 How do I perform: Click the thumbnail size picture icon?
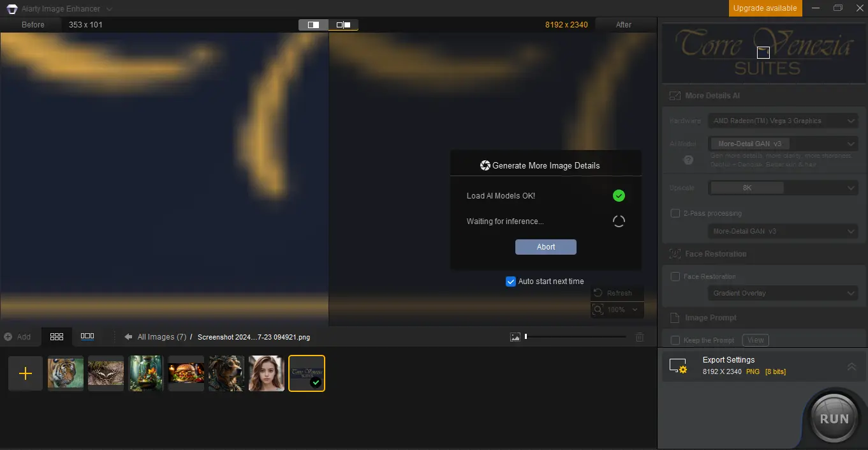tap(515, 337)
